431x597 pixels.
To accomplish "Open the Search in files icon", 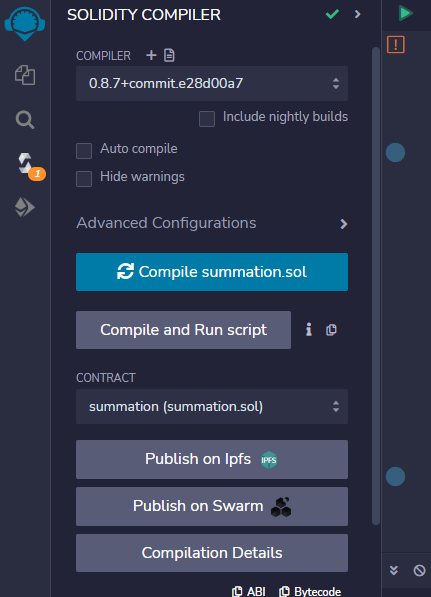I will coord(25,120).
